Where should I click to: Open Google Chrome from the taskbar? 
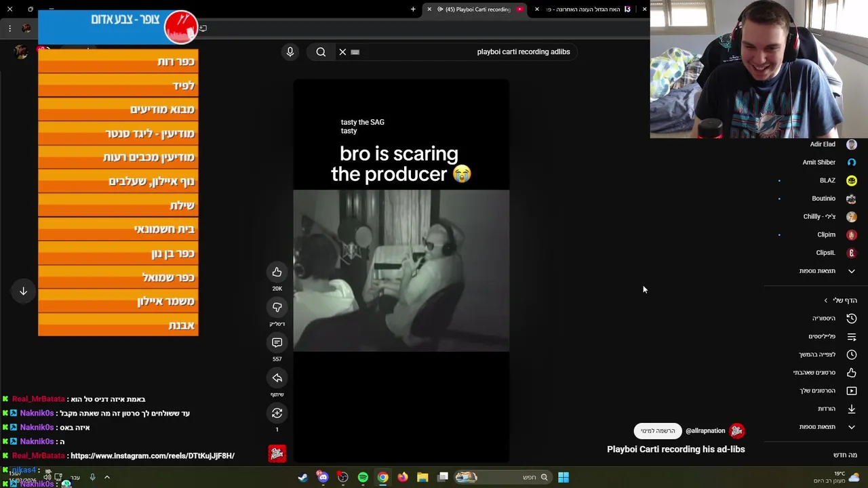coord(382,477)
